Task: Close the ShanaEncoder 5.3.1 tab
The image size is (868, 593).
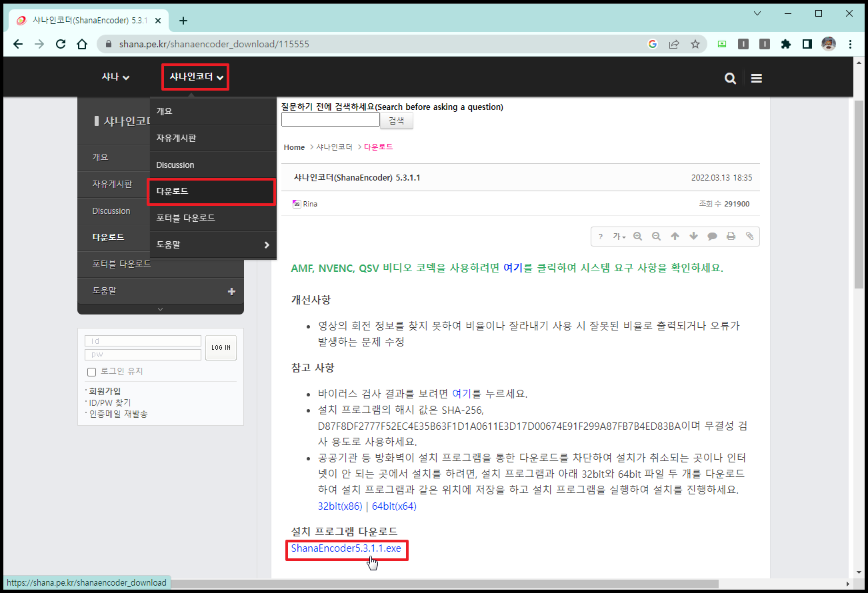Action: click(159, 20)
